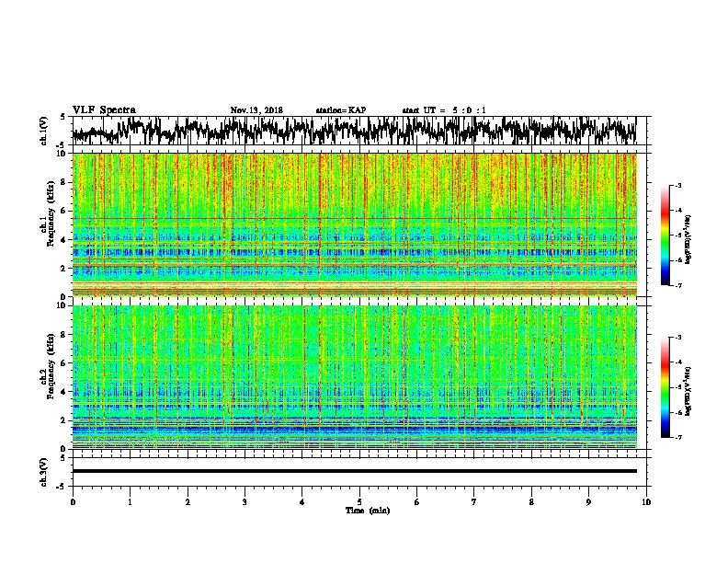
Task: Click the ch.1 "Frequency (kHz)" axis label
Action: [51, 214]
